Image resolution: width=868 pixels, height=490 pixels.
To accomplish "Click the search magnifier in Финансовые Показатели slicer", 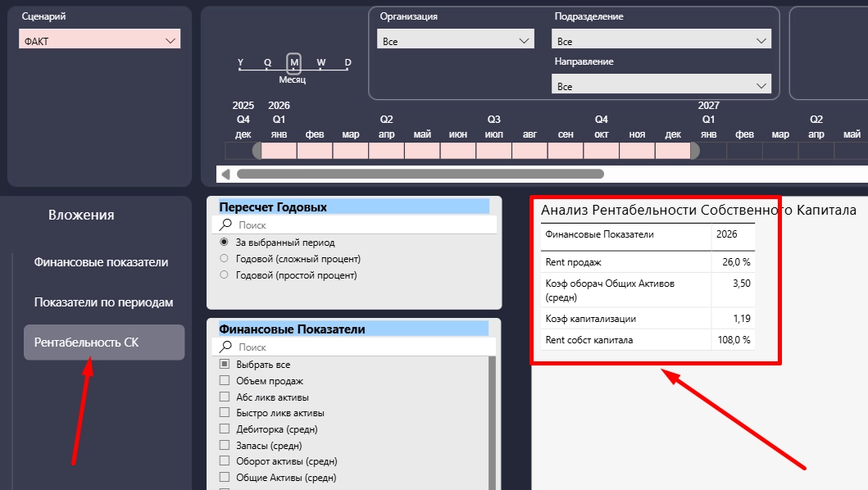I will pos(225,347).
